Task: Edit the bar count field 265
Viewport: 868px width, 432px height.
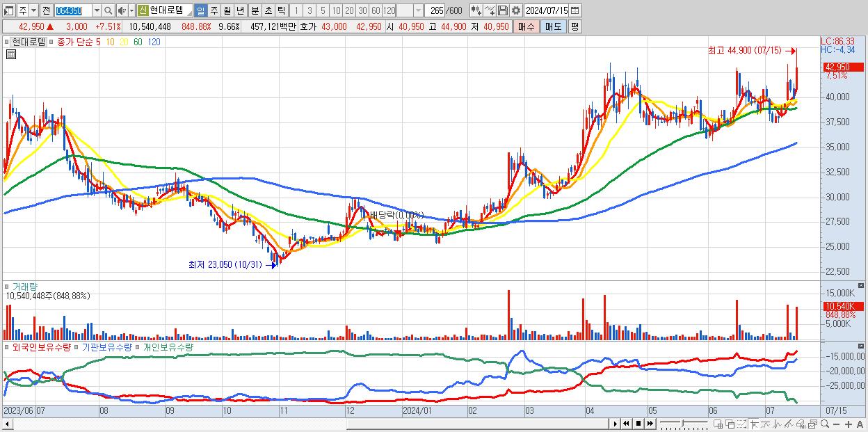Action: 435,10
